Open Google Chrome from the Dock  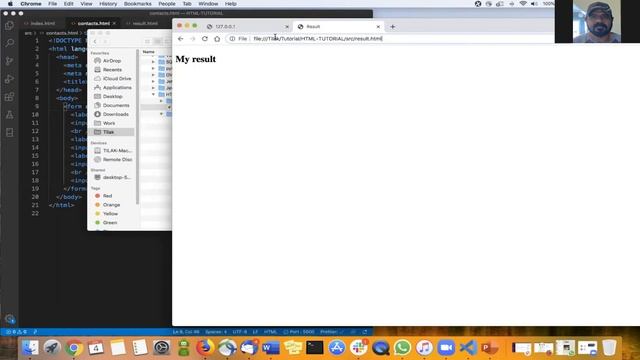[73, 348]
